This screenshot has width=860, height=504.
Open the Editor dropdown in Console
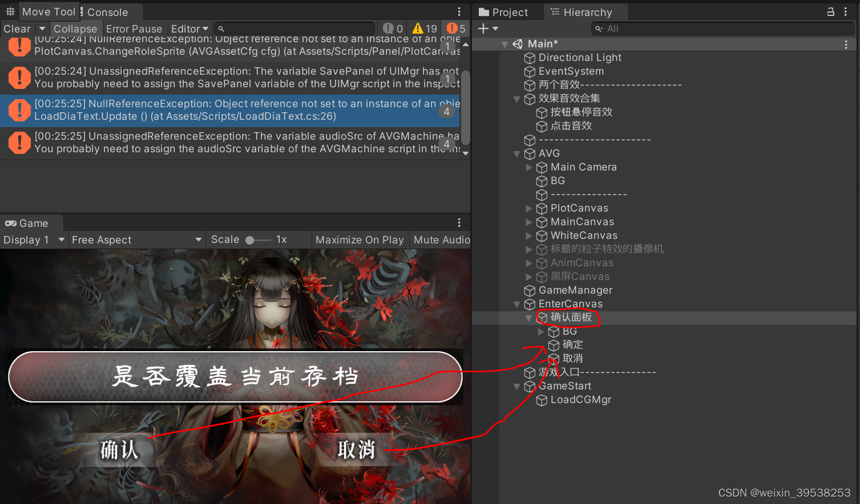(189, 29)
